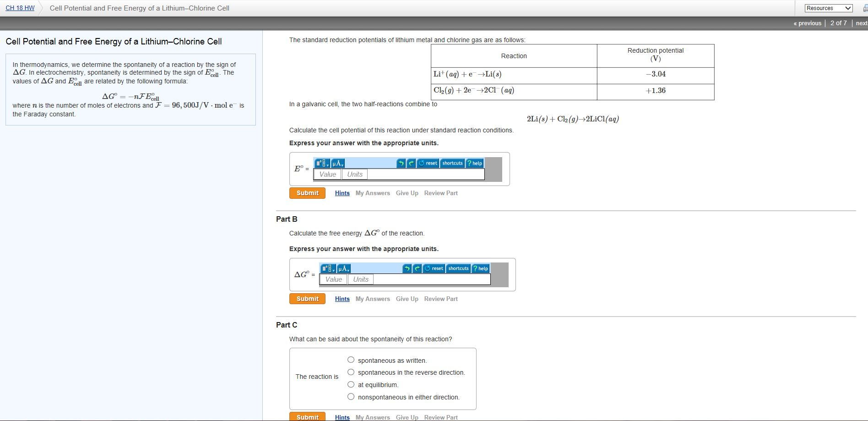Open templates menu in ΔG° answer toolbar
The width and height of the screenshot is (868, 421).
(328, 268)
